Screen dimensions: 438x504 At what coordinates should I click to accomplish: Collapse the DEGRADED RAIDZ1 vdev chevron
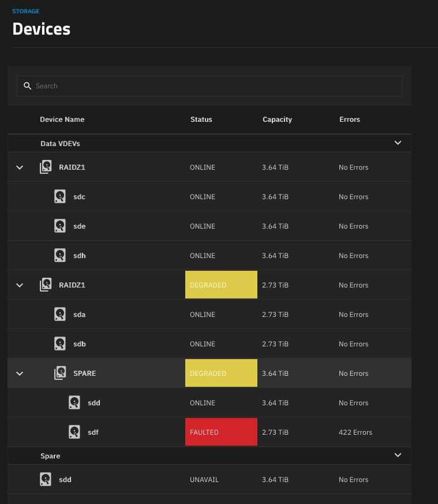pos(20,285)
